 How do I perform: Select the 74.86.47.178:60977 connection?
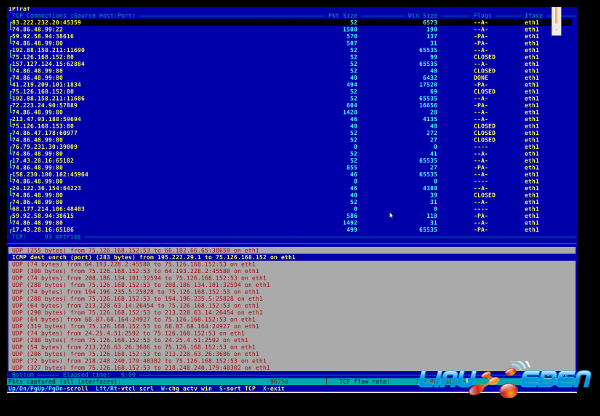pos(291,133)
